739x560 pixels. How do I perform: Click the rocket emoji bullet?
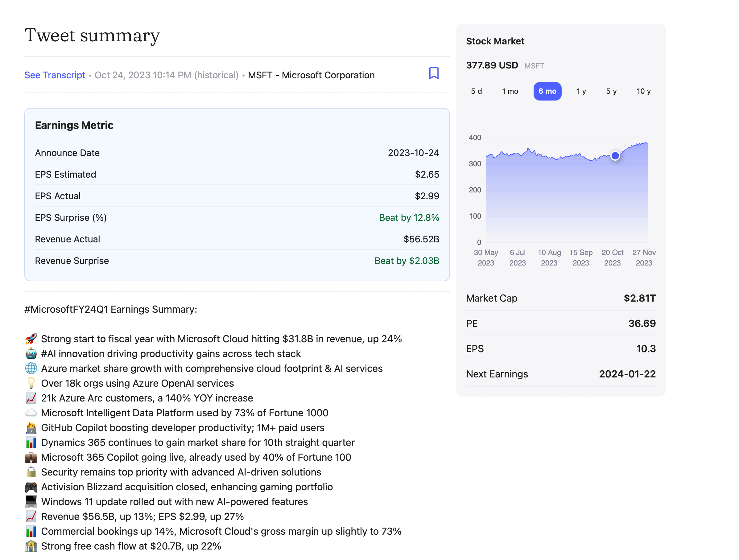coord(31,339)
